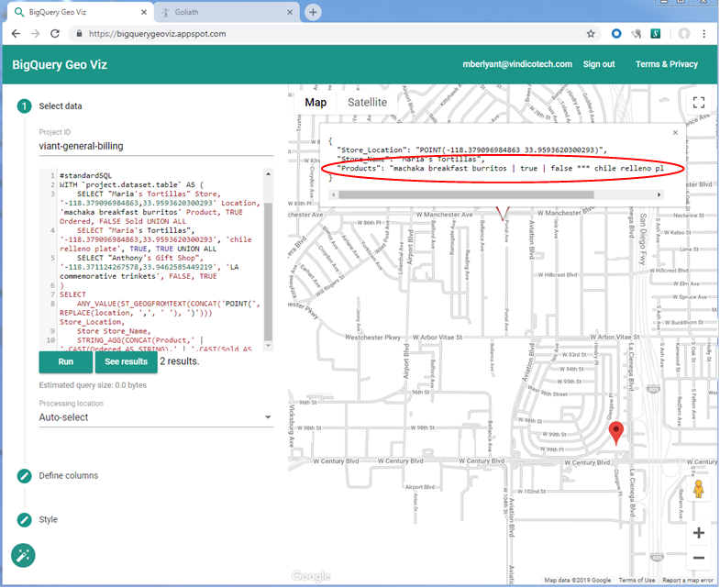Zoom out on the map

click(698, 558)
